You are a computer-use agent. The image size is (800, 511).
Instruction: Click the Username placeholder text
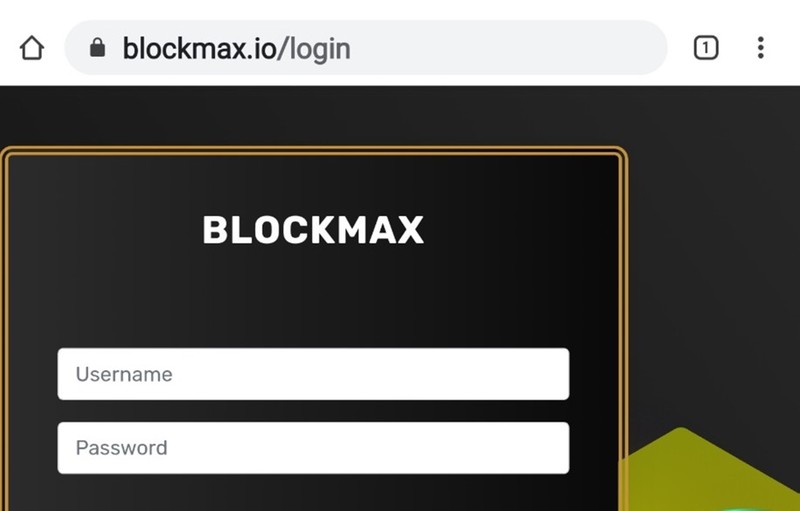click(124, 374)
